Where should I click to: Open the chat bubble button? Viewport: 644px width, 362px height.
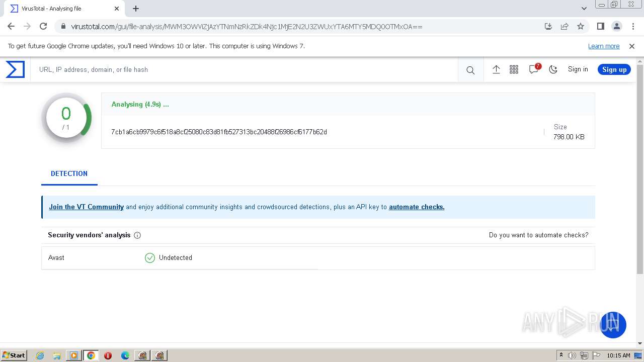coord(613,325)
